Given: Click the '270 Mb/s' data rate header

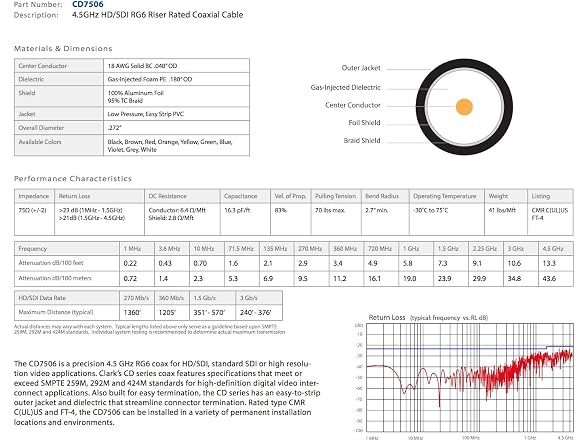Looking at the screenshot, I should click(136, 298).
